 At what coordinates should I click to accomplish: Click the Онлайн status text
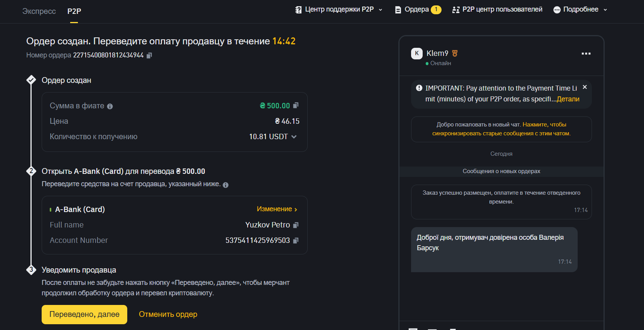[x=441, y=63]
